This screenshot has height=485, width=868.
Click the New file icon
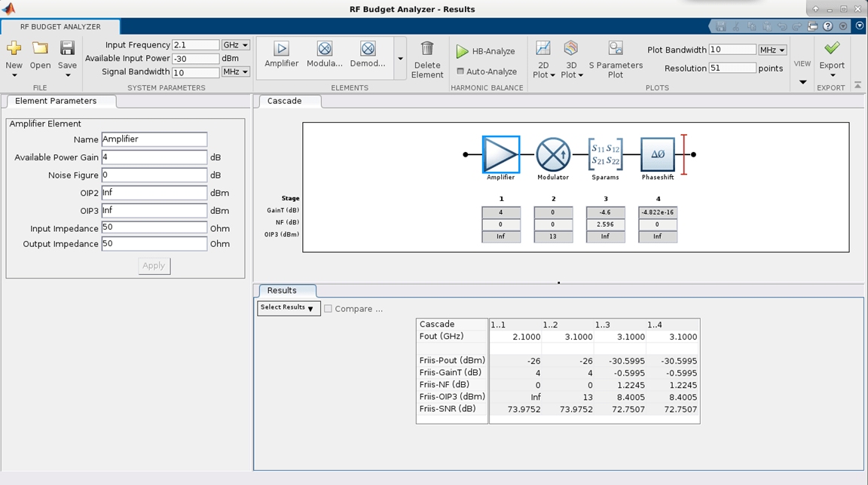[14, 49]
